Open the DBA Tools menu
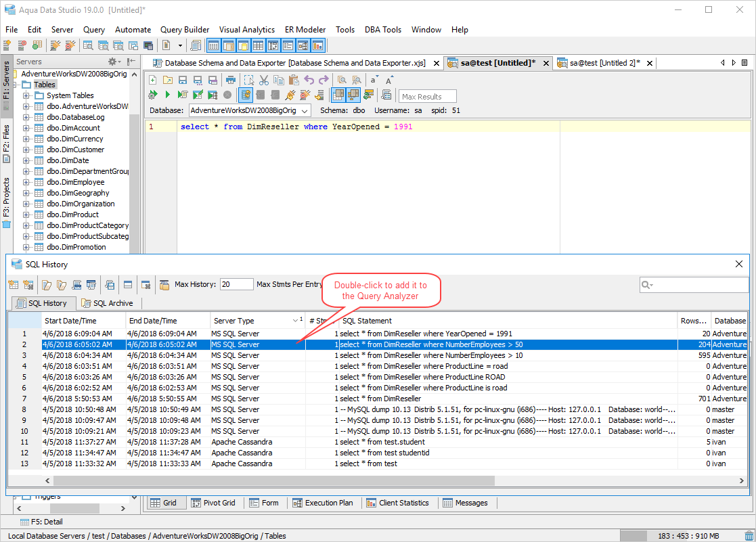 pyautogui.click(x=383, y=29)
